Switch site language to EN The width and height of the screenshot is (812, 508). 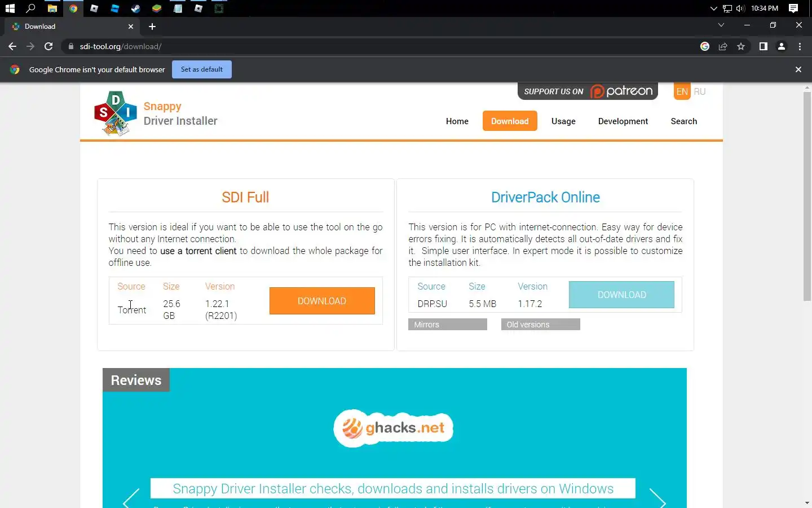[682, 91]
